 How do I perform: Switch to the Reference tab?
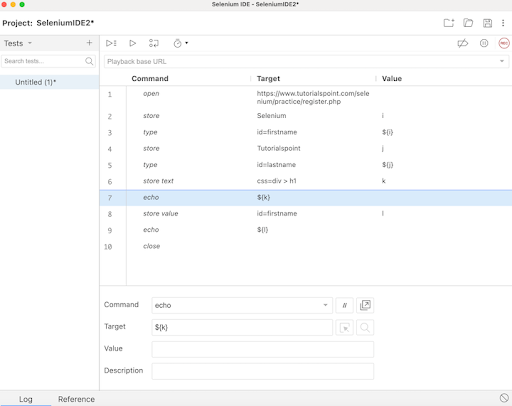(x=76, y=399)
